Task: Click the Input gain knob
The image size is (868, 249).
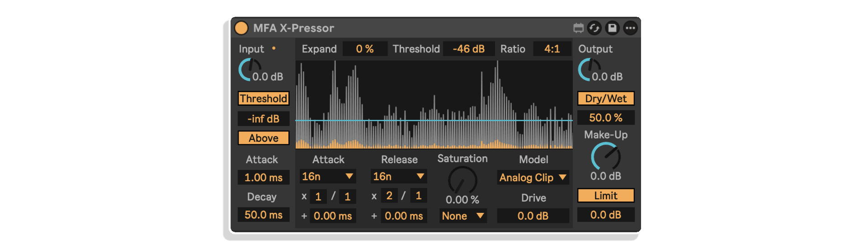Action: pos(249,69)
